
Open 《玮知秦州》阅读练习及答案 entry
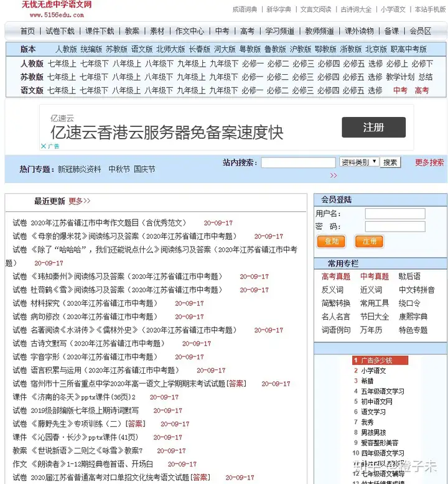point(126,277)
